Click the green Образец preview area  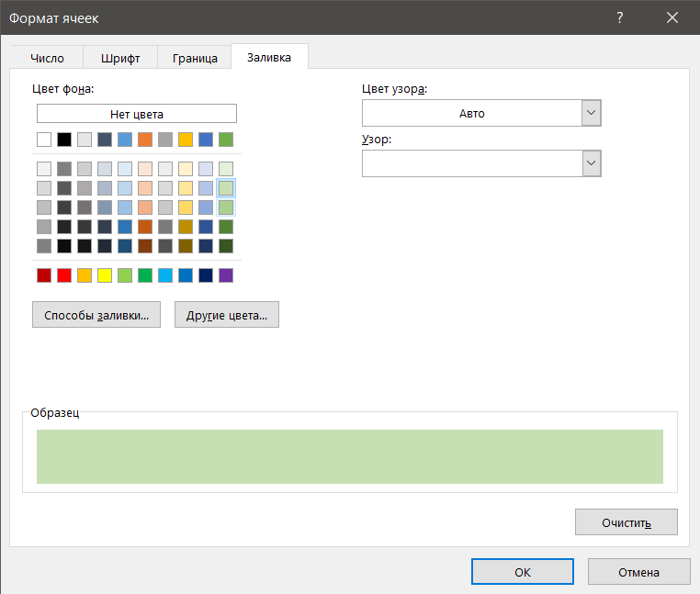point(349,456)
